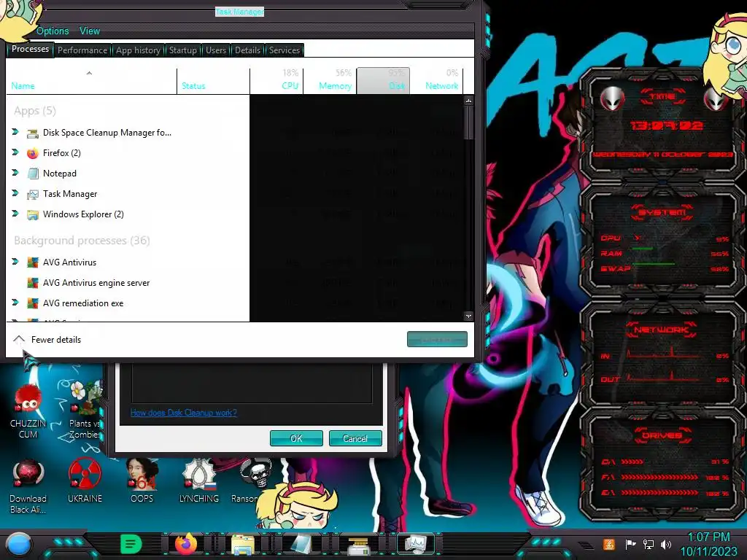Open the green chat app on the taskbar
This screenshot has height=560, width=747.
[131, 544]
